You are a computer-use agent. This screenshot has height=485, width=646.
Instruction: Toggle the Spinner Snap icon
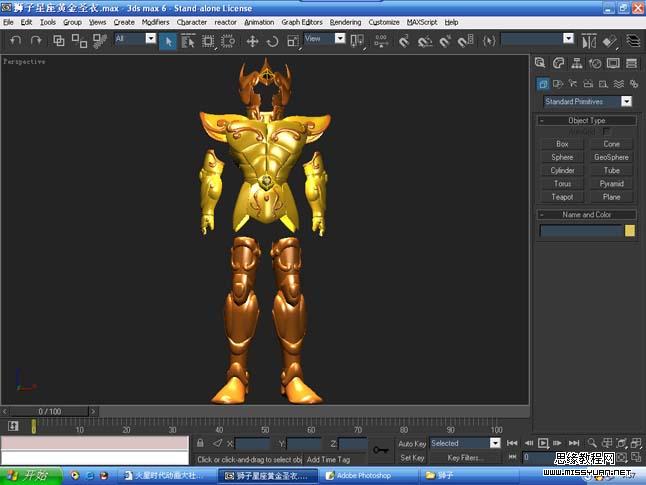(466, 41)
